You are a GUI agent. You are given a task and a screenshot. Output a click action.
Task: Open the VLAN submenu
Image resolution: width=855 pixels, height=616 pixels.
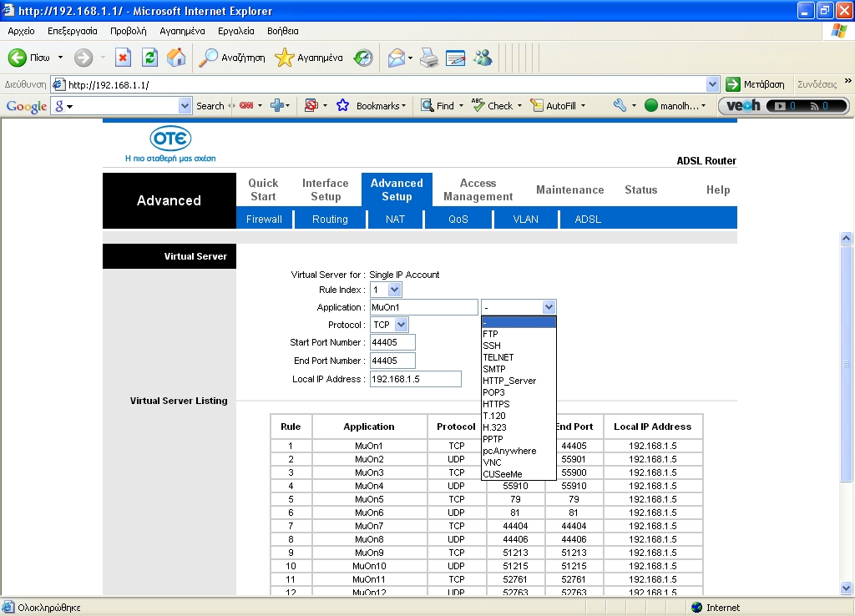[526, 220]
